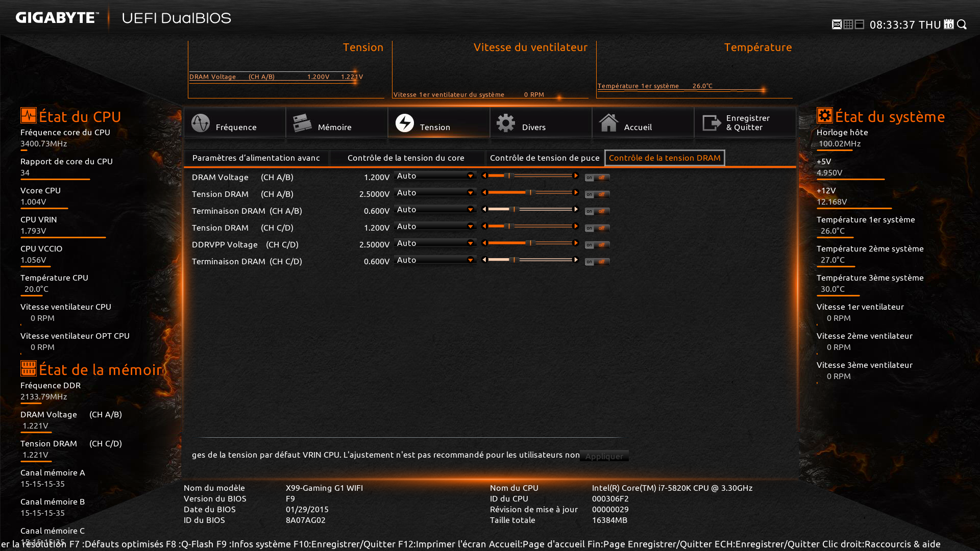Image resolution: width=980 pixels, height=551 pixels.
Task: Click the GIGABYTE logo
Action: tap(57, 18)
